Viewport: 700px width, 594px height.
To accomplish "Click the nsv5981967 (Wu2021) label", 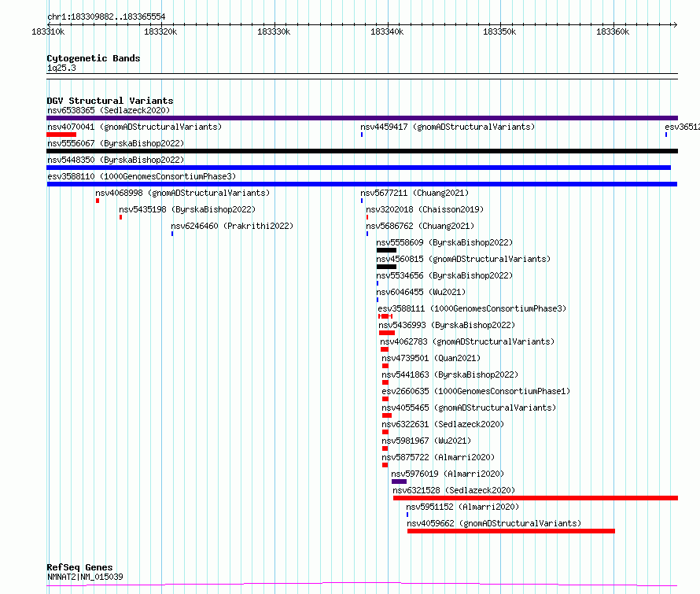I will point(426,441).
